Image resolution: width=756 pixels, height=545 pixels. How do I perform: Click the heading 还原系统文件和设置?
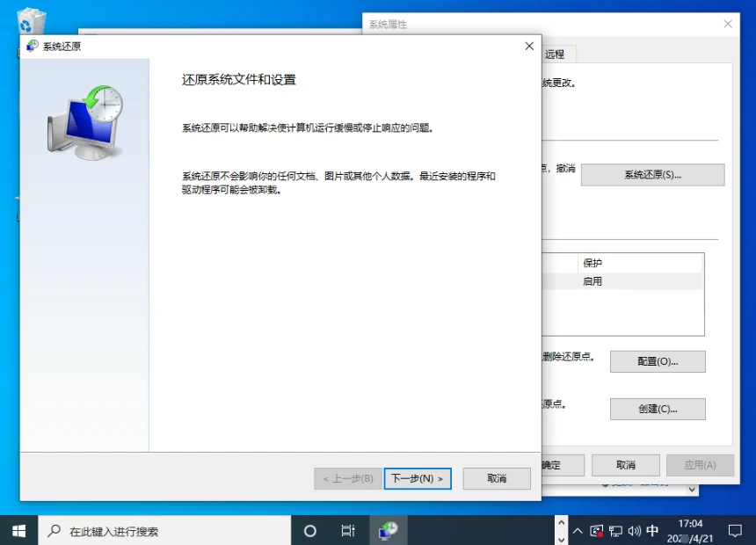[x=238, y=80]
